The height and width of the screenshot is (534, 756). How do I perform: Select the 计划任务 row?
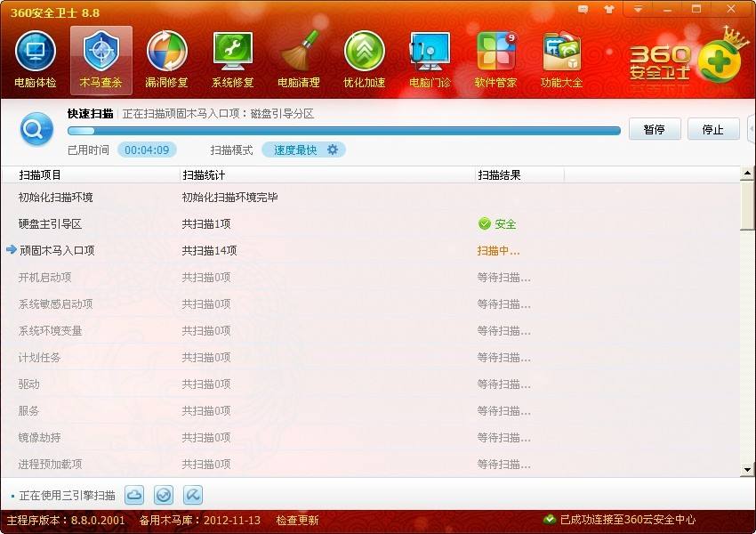coord(370,358)
